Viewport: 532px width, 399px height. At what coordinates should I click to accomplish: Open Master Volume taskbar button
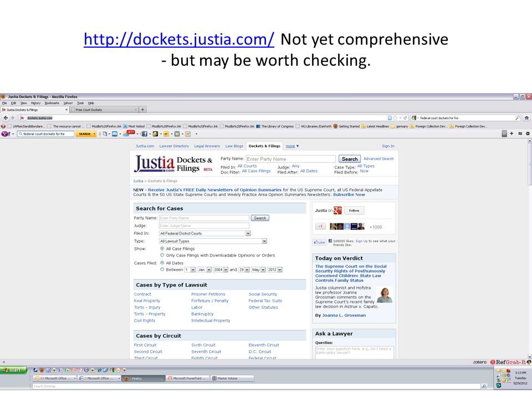coord(232,378)
